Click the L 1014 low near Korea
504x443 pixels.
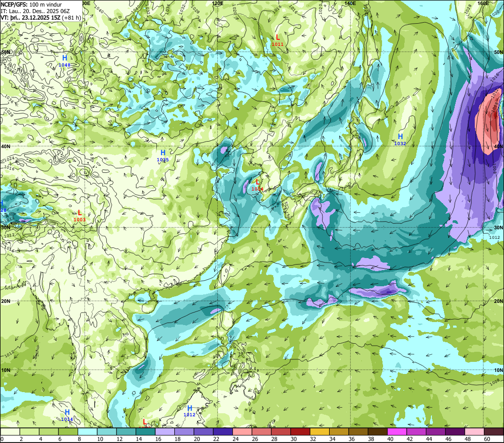pos(258,185)
